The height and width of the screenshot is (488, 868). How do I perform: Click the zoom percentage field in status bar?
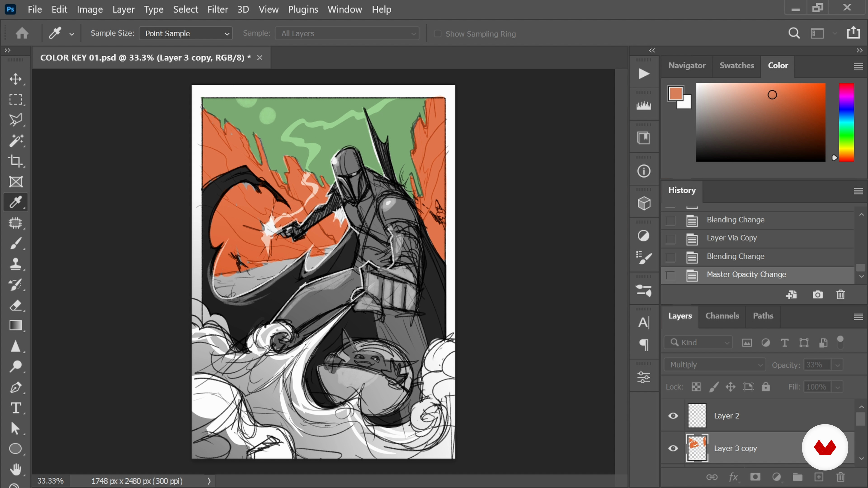(51, 481)
